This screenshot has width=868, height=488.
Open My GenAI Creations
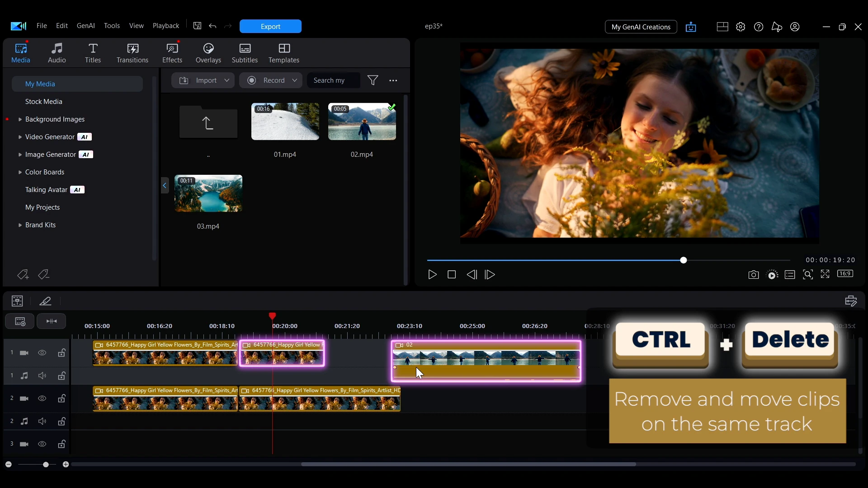[x=641, y=27]
